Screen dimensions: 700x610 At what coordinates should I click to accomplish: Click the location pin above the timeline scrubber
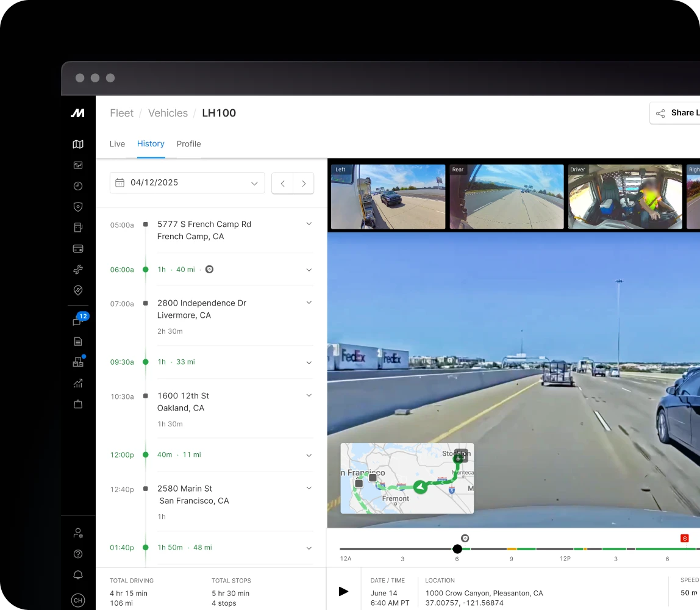pos(465,538)
